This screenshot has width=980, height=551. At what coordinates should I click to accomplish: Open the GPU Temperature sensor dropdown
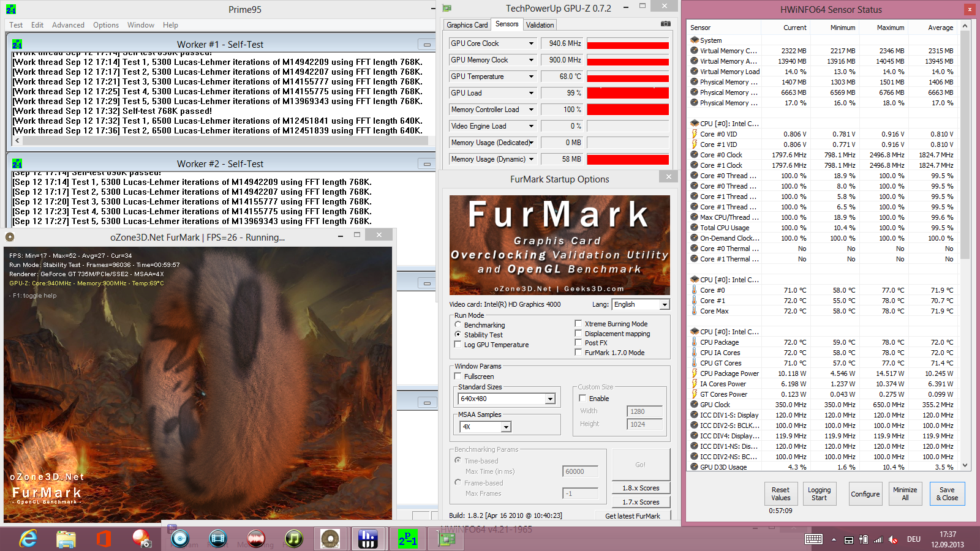click(x=531, y=77)
